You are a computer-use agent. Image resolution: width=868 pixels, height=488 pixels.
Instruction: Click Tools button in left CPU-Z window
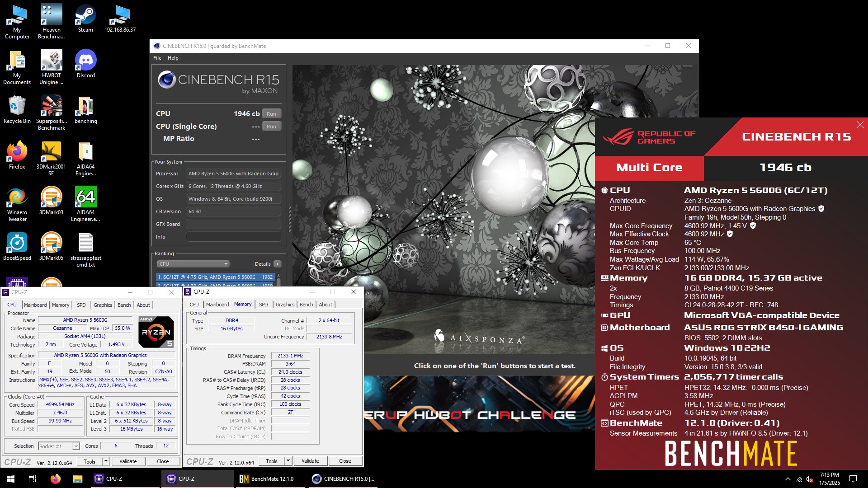click(x=90, y=461)
